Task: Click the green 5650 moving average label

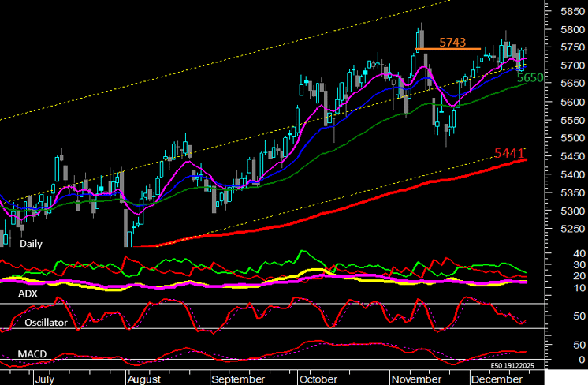Action: 530,78
